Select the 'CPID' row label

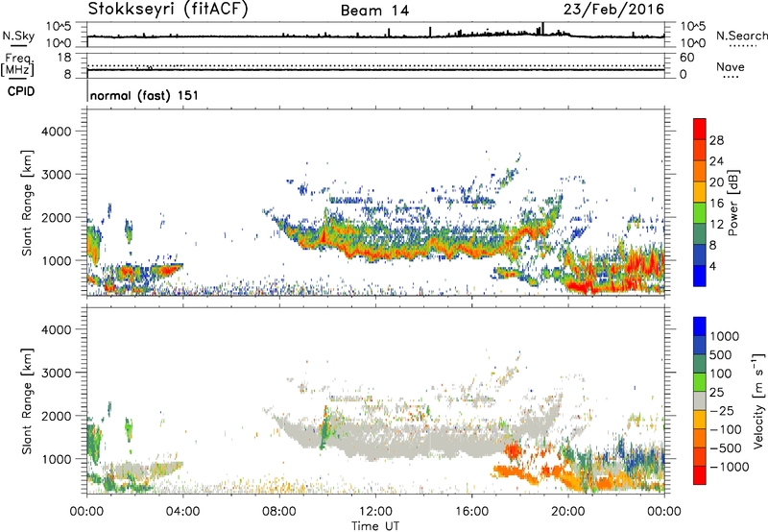point(21,91)
